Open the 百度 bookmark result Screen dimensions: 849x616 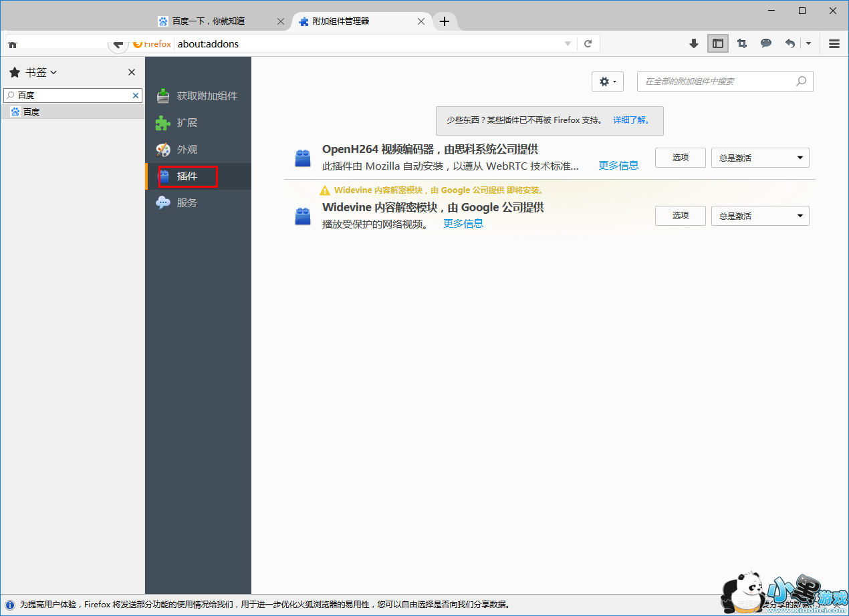click(72, 112)
